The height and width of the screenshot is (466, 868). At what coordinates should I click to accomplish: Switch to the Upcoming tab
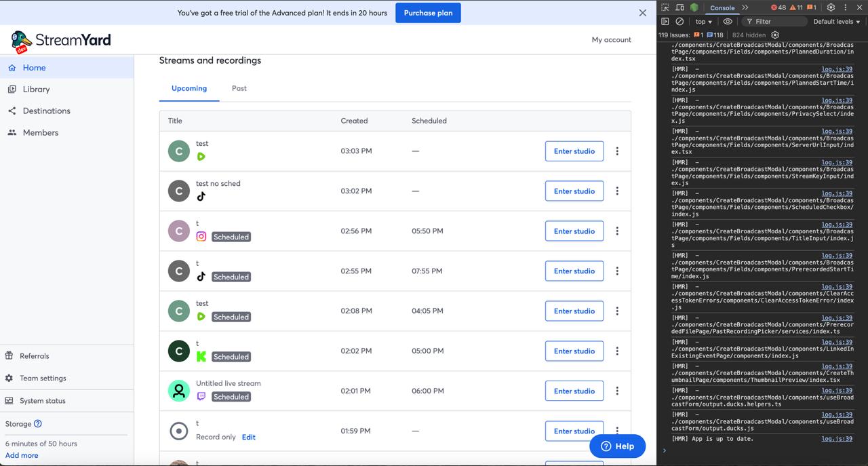click(189, 88)
